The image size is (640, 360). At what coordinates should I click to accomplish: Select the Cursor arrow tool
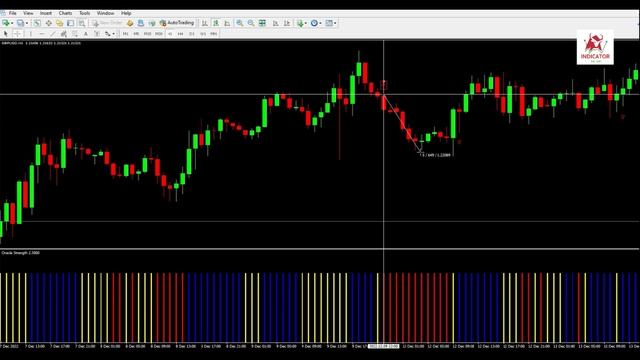click(6, 33)
